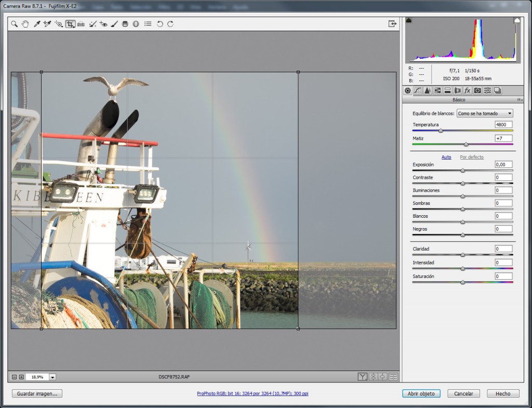The height and width of the screenshot is (408, 532).
Task: Open workflow options link ProPhoto RGB
Action: (252, 393)
